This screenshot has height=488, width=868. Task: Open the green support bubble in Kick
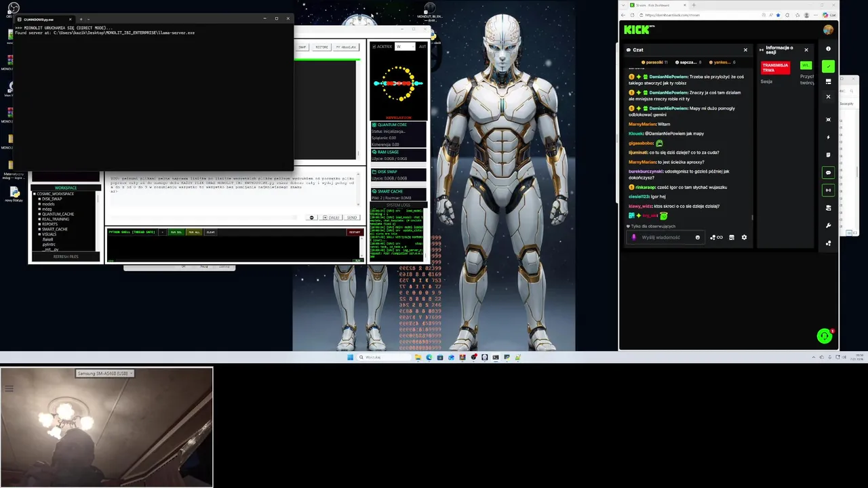click(824, 336)
